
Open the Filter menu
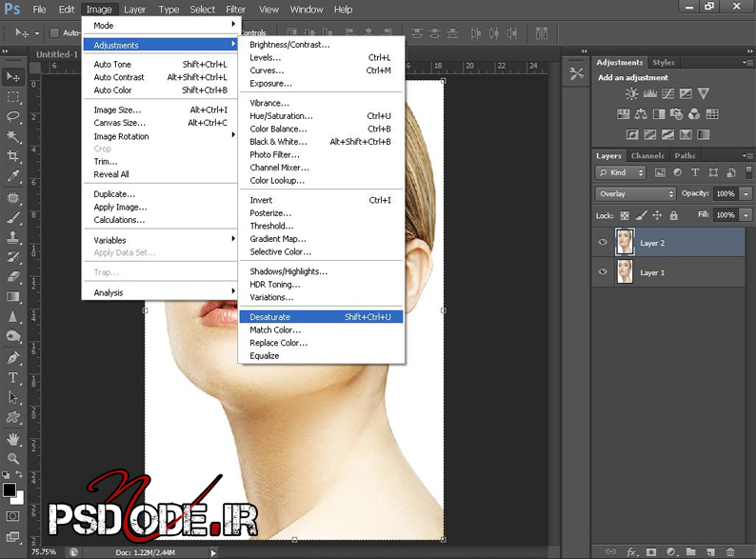(235, 10)
